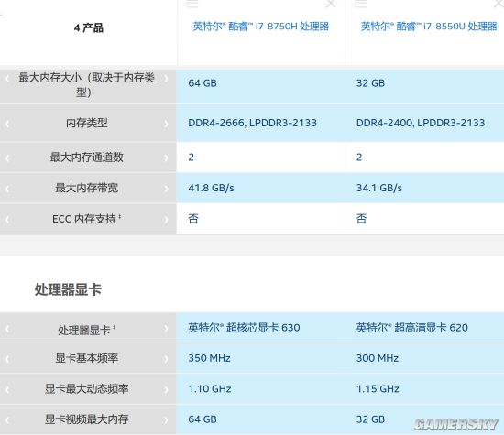Click the 1.10 GHz max frequency value
504x435 pixels.
pyautogui.click(x=210, y=389)
